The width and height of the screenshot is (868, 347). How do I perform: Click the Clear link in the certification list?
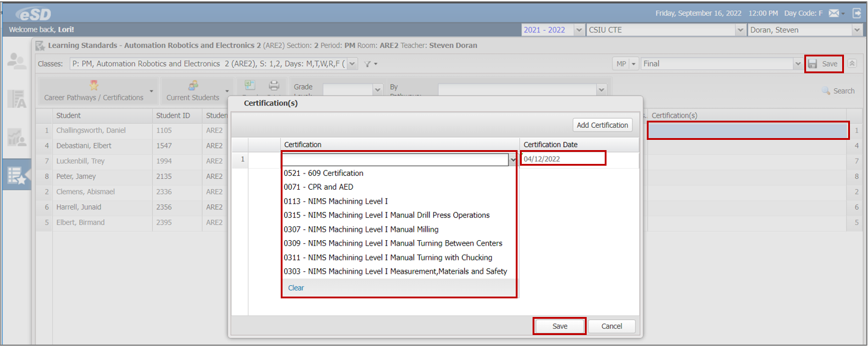coord(296,288)
